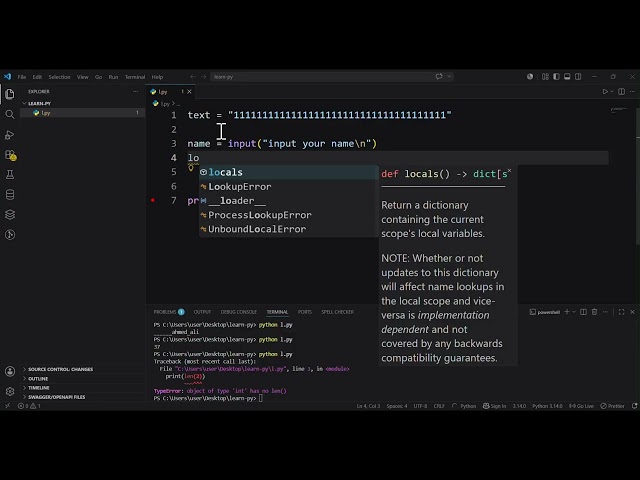
Task: Open the bottom circular icon in the activity bar
Action: [x=10, y=235]
